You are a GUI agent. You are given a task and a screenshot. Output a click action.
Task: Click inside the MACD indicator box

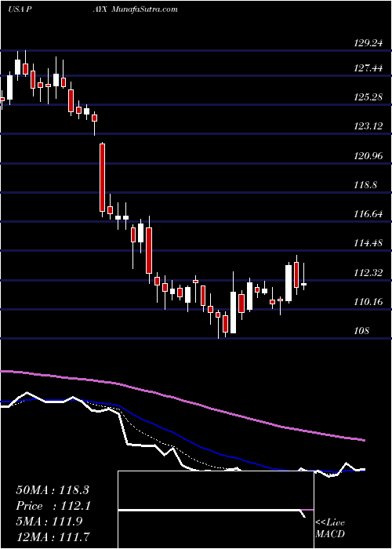coord(216,510)
